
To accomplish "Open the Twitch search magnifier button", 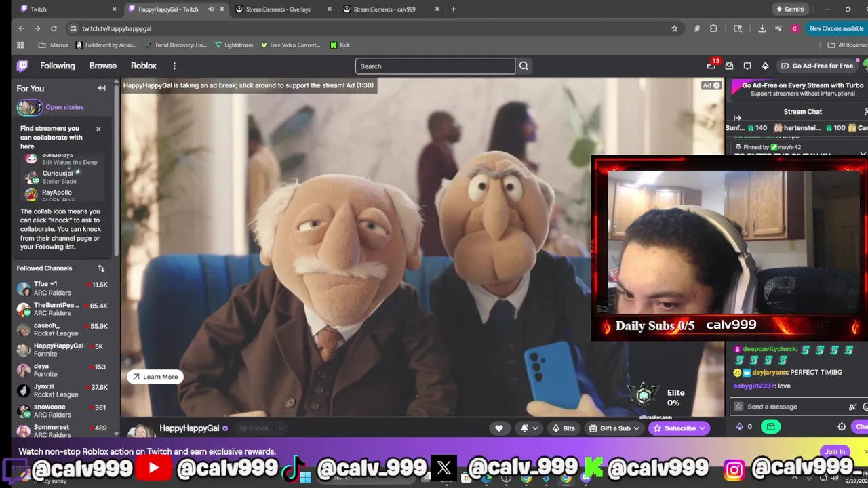I will 524,66.
